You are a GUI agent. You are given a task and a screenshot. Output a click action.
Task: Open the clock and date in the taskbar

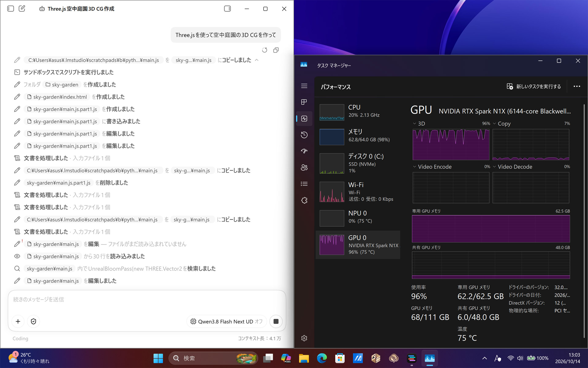(567, 358)
